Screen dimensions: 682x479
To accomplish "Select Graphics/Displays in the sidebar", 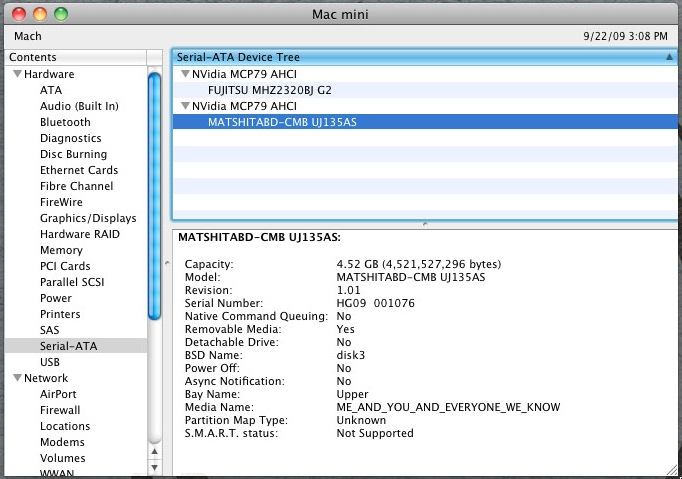I will click(x=88, y=218).
